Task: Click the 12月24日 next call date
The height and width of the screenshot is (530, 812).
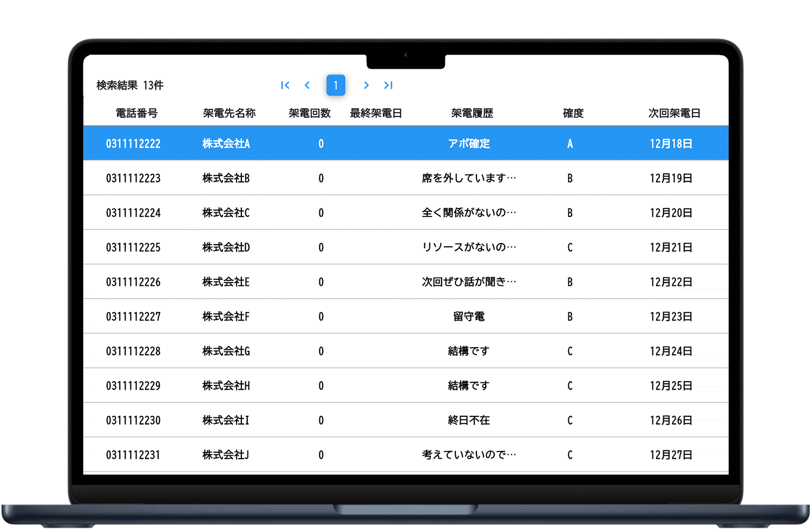Action: click(671, 352)
